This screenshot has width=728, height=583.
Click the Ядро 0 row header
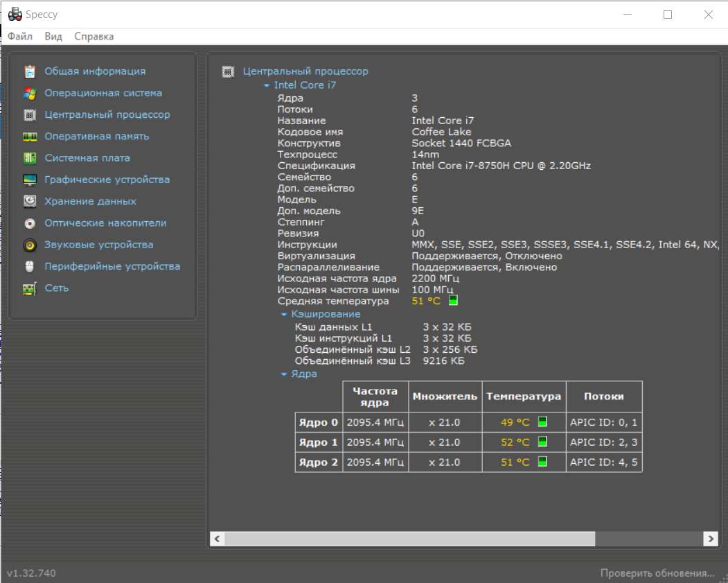click(319, 422)
